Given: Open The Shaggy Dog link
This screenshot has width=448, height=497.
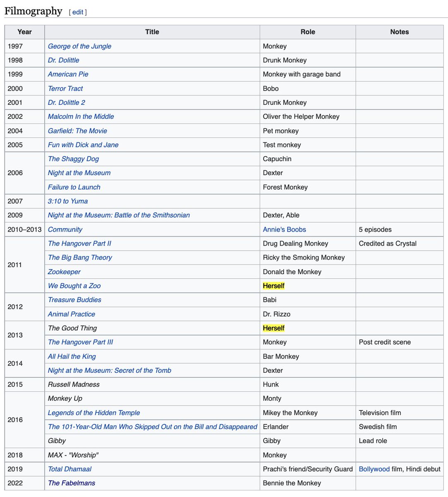Looking at the screenshot, I should [x=73, y=159].
